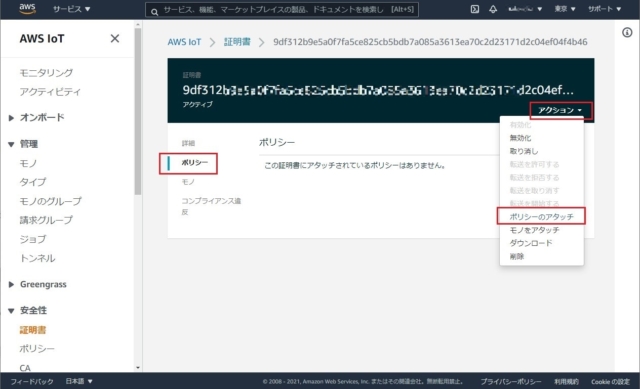
Task: Open the account name dropdown
Action: [x=525, y=9]
